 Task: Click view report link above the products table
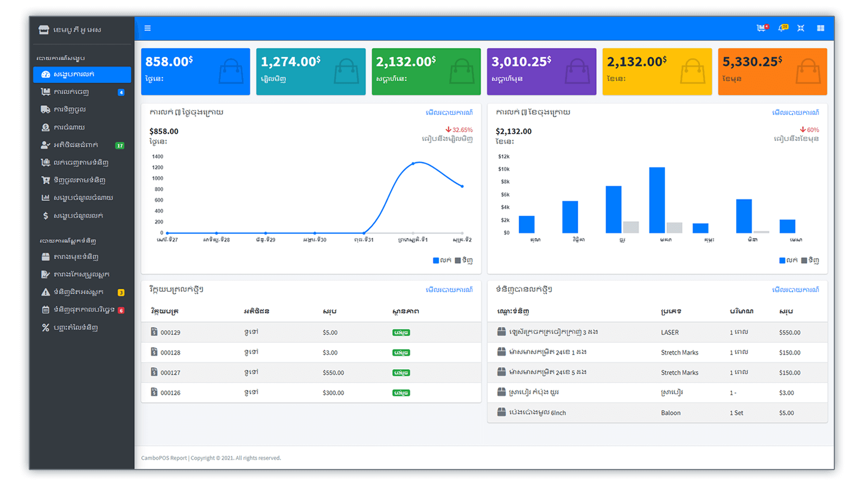795,290
